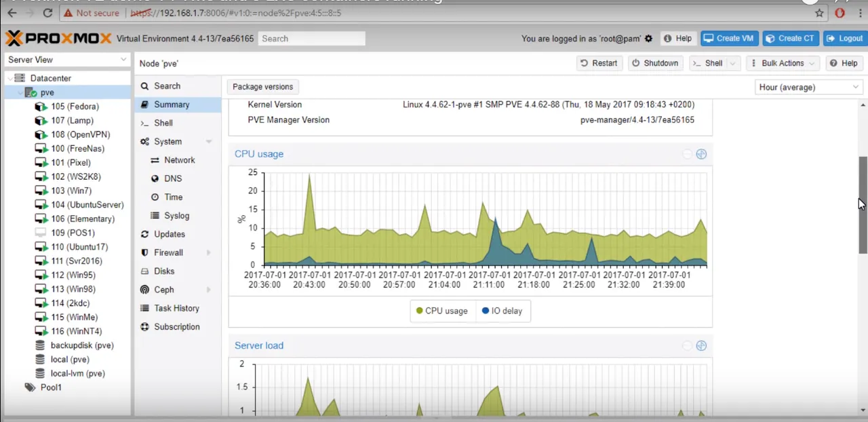Click the Updates refresh icon

coord(144,234)
